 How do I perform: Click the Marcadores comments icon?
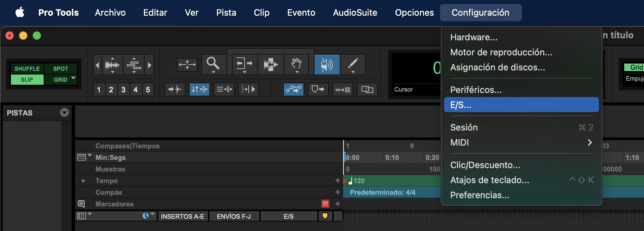tap(81, 204)
